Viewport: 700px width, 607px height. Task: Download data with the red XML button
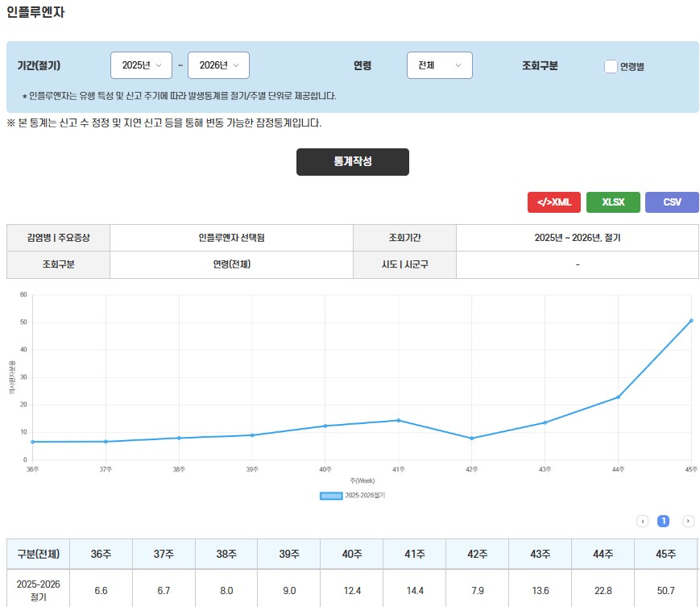pyautogui.click(x=554, y=202)
